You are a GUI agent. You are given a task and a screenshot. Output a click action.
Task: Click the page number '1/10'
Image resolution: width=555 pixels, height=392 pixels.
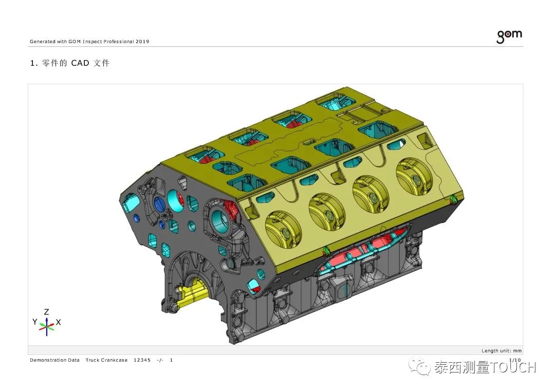514,360
